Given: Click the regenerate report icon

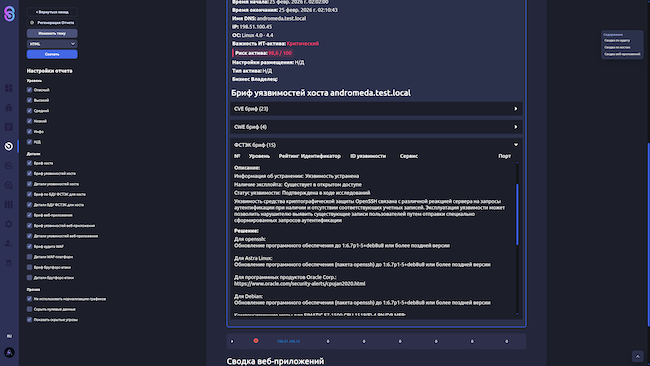Looking at the screenshot, I should [x=32, y=23].
